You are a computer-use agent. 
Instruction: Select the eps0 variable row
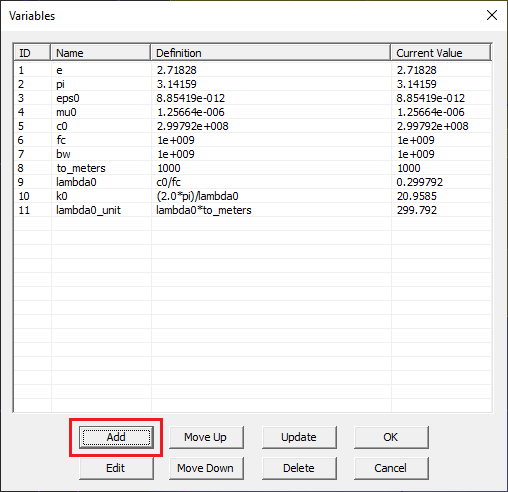(253, 98)
